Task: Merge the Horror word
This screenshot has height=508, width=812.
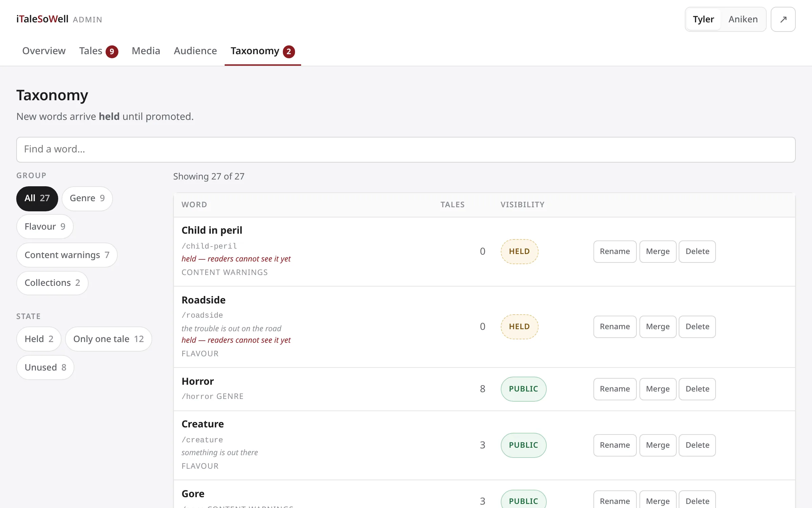Action: [x=658, y=389]
